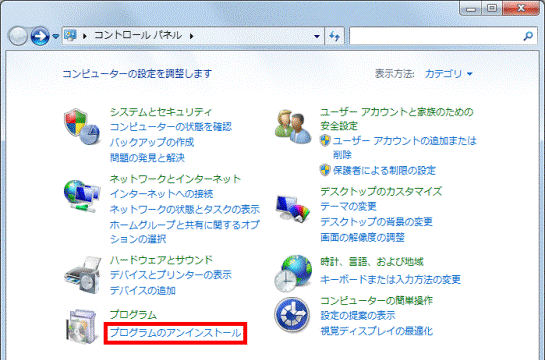545x360 pixels.
Task: Open 画面の解像度の調整 link
Action: click(x=362, y=237)
